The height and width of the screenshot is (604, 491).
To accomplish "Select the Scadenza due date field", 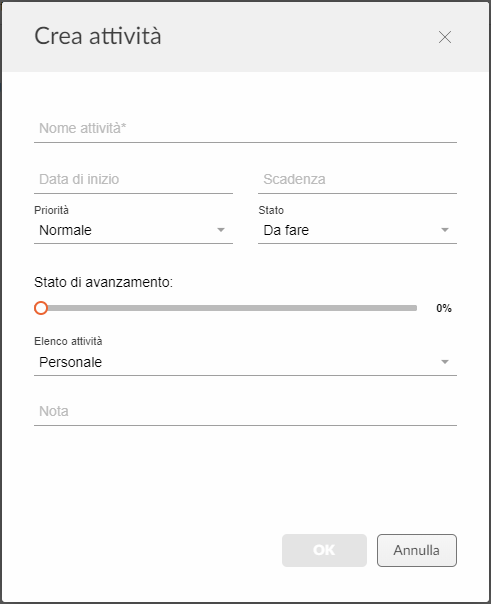I will click(x=357, y=180).
